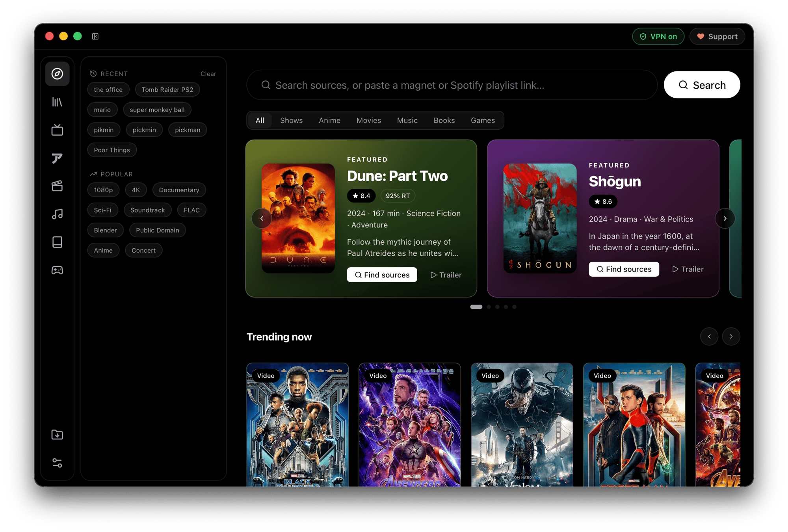The height and width of the screenshot is (532, 788).
Task: Open the Anime icon in sidebar
Action: (x=57, y=158)
